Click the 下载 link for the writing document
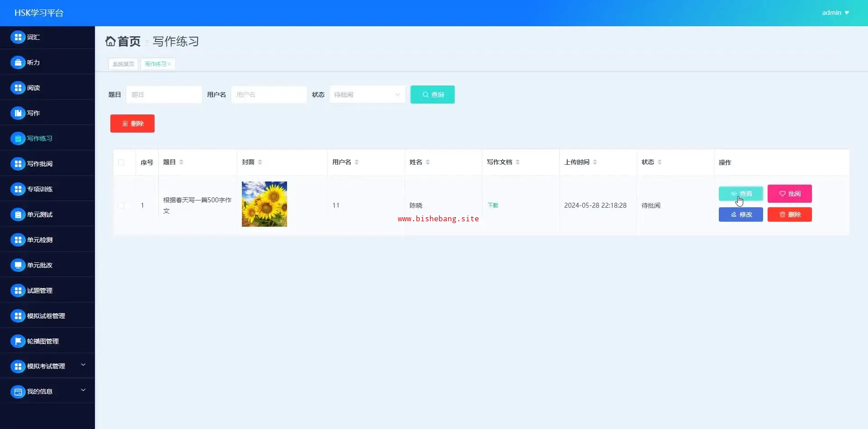The image size is (868, 429). (x=493, y=205)
